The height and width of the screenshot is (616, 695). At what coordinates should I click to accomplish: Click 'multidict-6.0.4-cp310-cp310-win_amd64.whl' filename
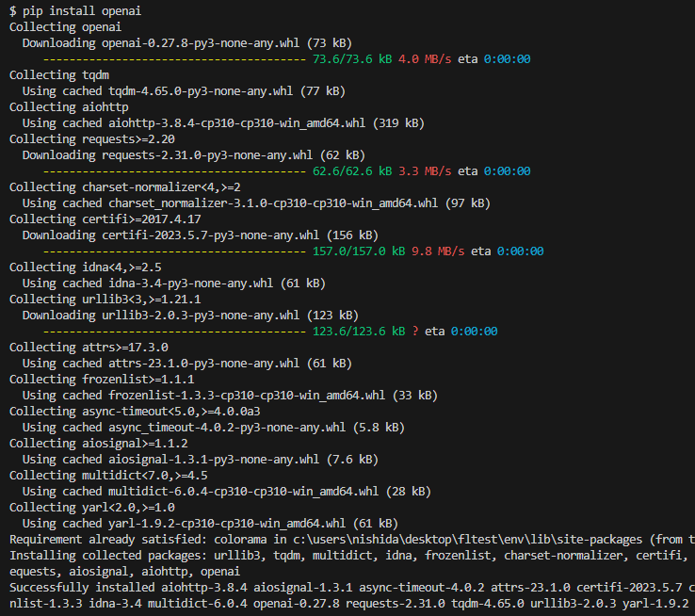click(243, 491)
